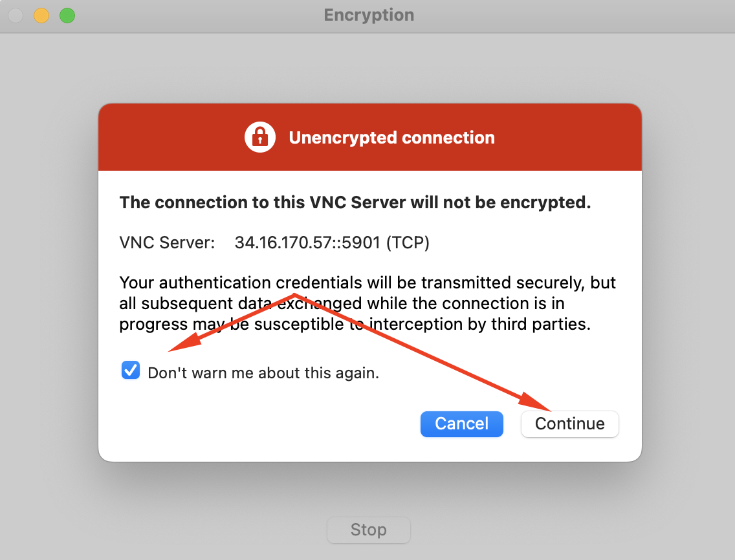The height and width of the screenshot is (560, 735).
Task: Click the 'Don't warn me about this again' label
Action: tap(263, 373)
